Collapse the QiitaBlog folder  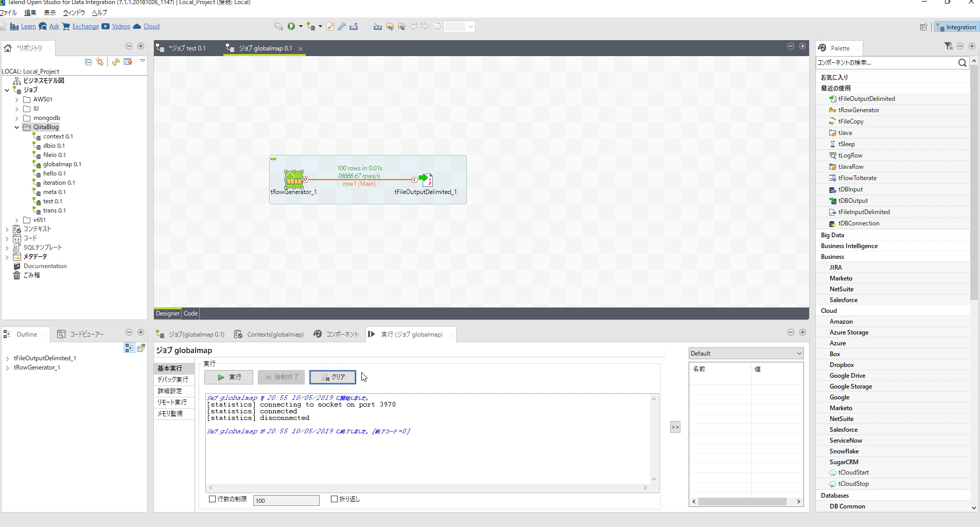(16, 127)
